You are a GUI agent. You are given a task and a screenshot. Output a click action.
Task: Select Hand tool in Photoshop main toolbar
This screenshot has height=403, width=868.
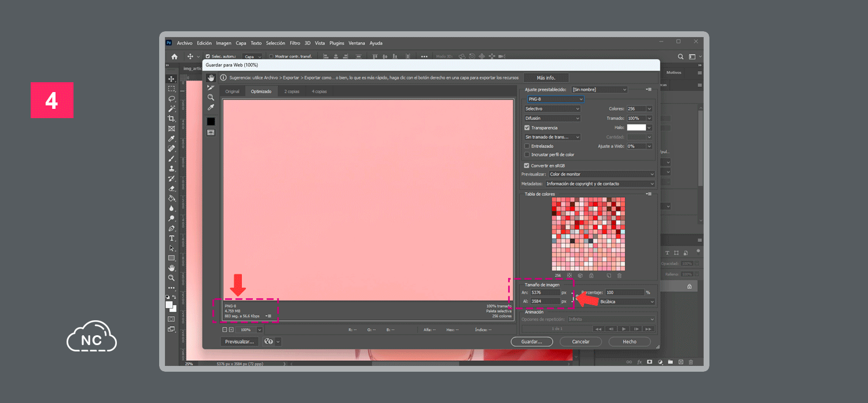coord(171,268)
